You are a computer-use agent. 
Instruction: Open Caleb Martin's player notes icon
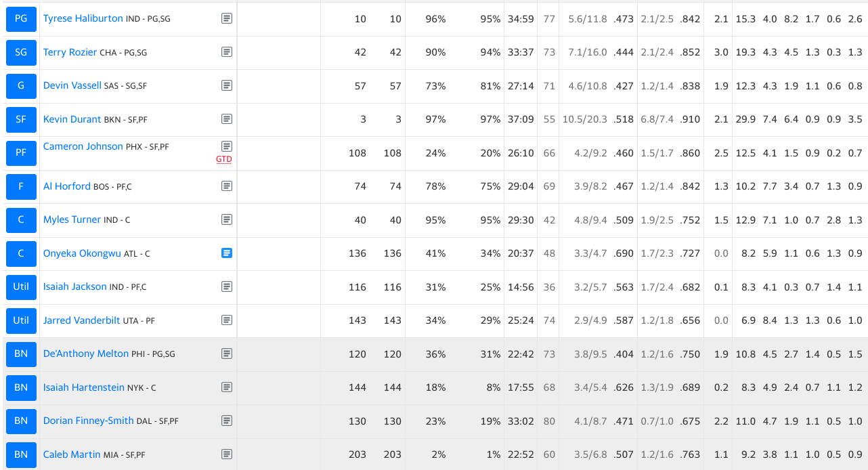point(227,454)
